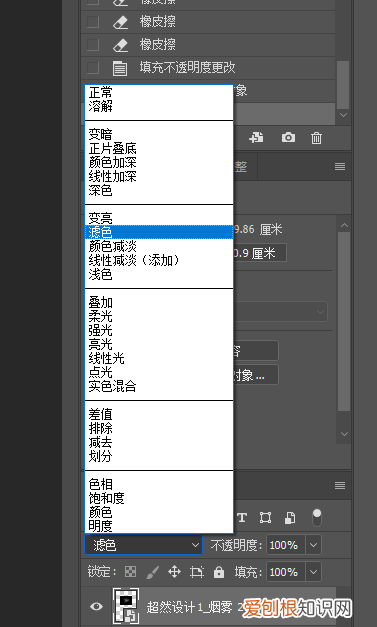The height and width of the screenshot is (627, 377).
Task: Choose the 差值 blend mode
Action: coord(159,414)
